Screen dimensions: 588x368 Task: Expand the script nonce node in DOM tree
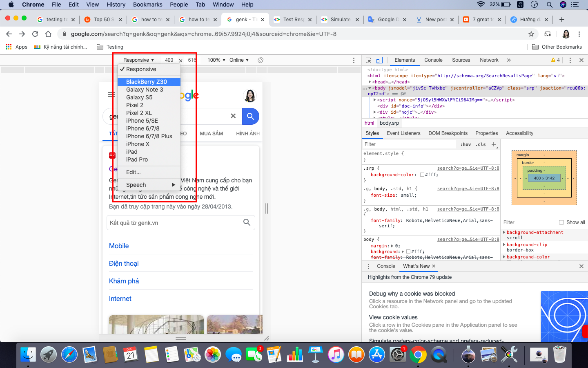click(375, 100)
